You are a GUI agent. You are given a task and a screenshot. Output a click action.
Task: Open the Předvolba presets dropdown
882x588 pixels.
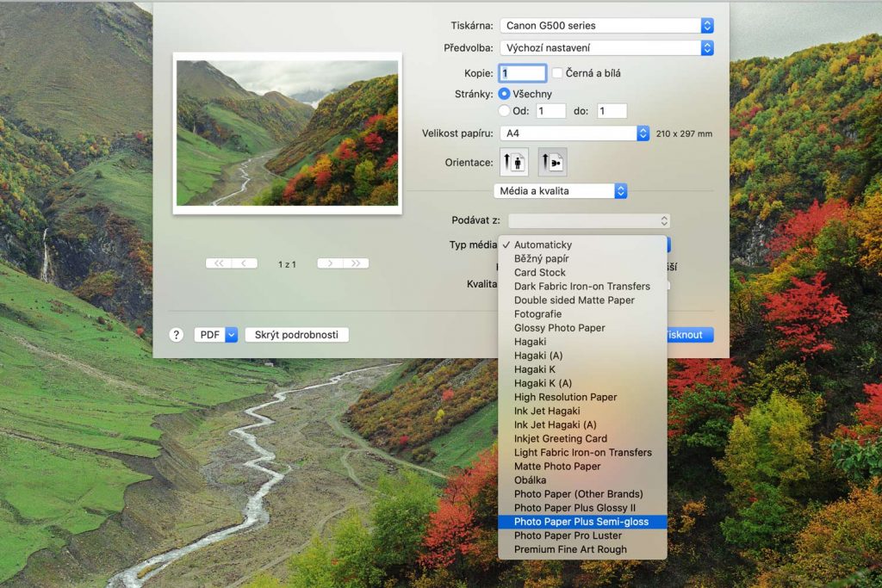point(607,48)
